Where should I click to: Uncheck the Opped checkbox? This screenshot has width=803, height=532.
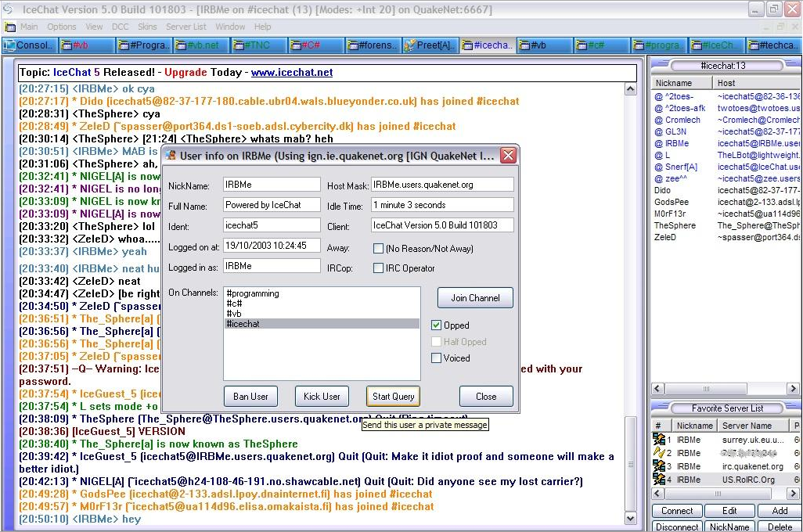click(436, 325)
